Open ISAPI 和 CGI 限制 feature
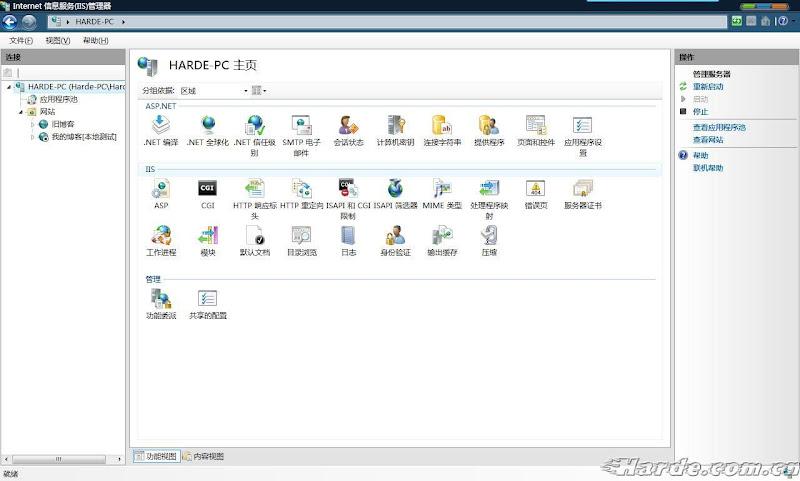800x481 pixels. [348, 199]
